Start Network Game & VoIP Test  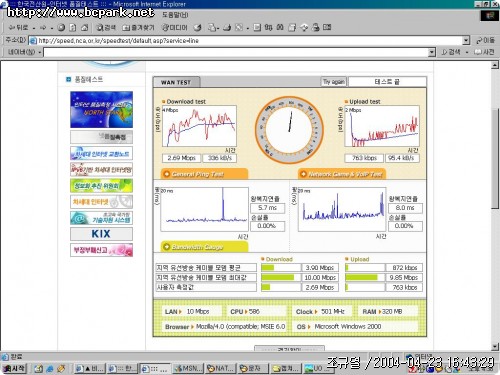click(342, 174)
